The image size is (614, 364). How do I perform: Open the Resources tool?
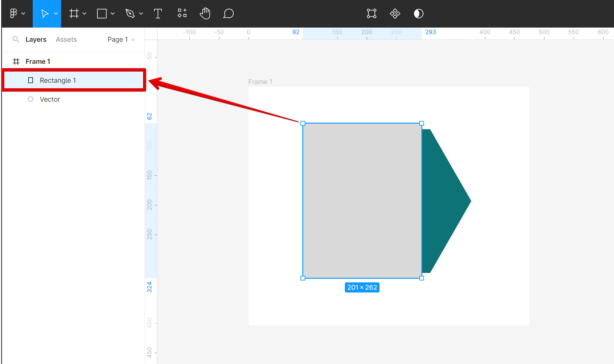[182, 14]
